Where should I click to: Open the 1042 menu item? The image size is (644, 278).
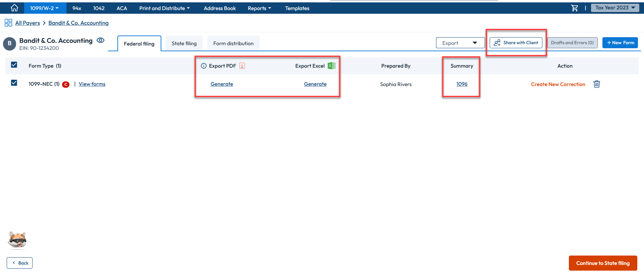click(x=99, y=8)
